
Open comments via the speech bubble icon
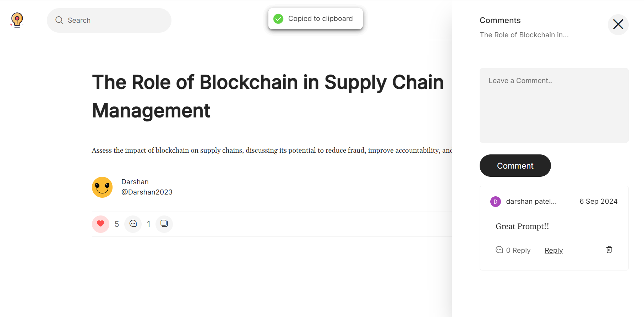(x=133, y=224)
